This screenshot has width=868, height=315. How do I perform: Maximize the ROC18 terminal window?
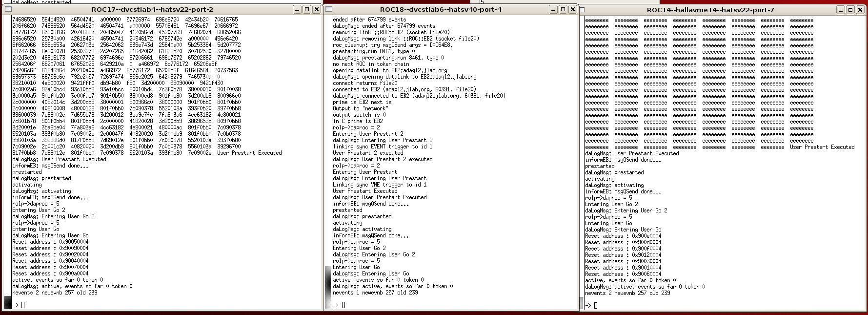click(x=563, y=9)
